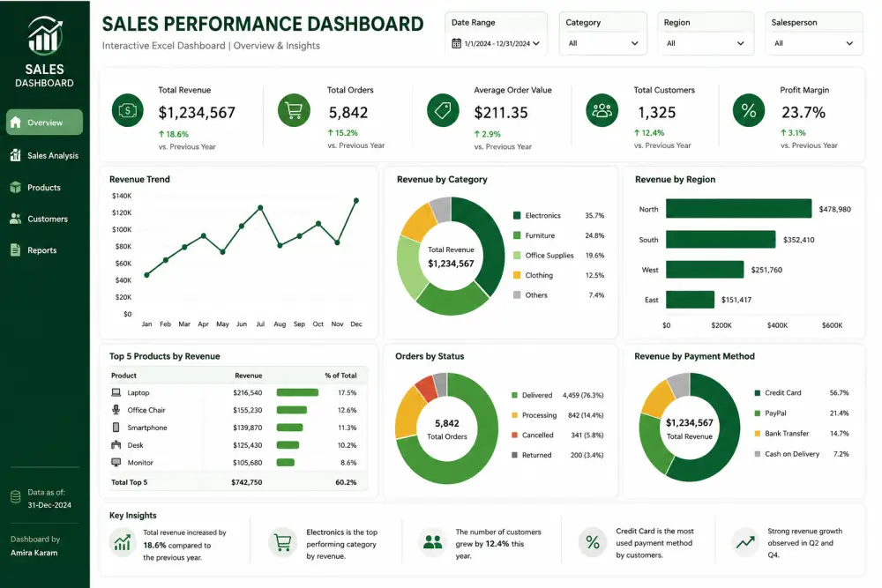Click the Revenue column header
882x588 pixels.
point(249,376)
